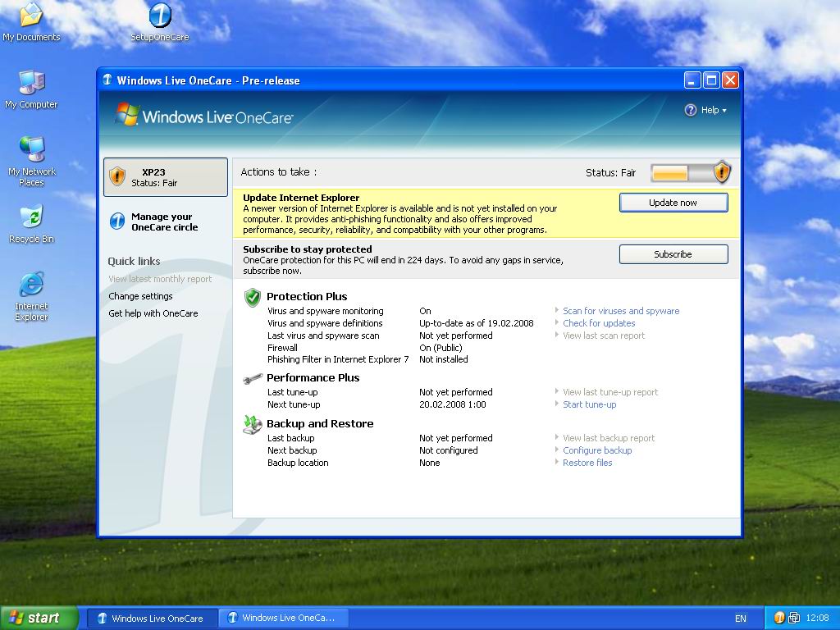Click the 'Actions to take :' label

point(279,172)
